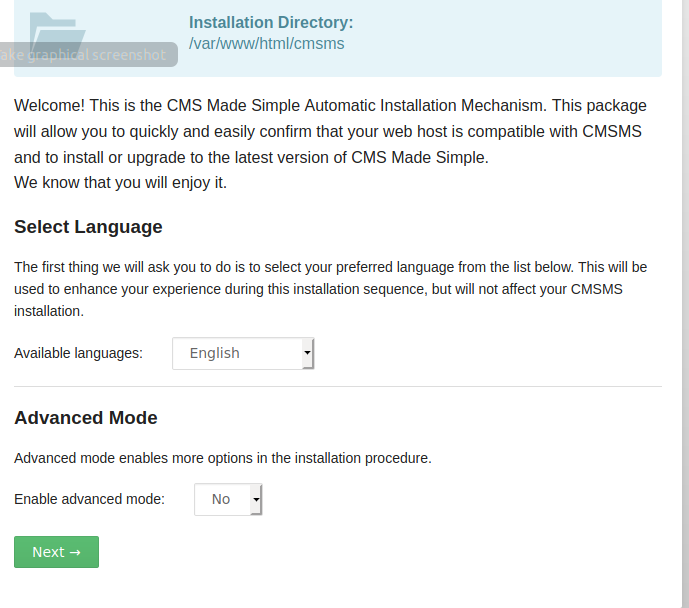
Task: Click the Advanced mode description sentence
Action: click(x=223, y=458)
